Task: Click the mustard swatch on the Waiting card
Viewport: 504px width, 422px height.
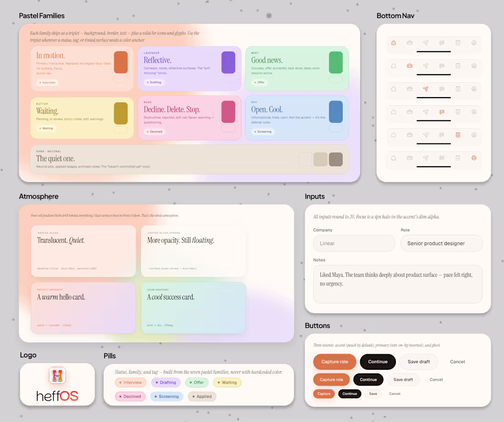Action: pos(121,113)
